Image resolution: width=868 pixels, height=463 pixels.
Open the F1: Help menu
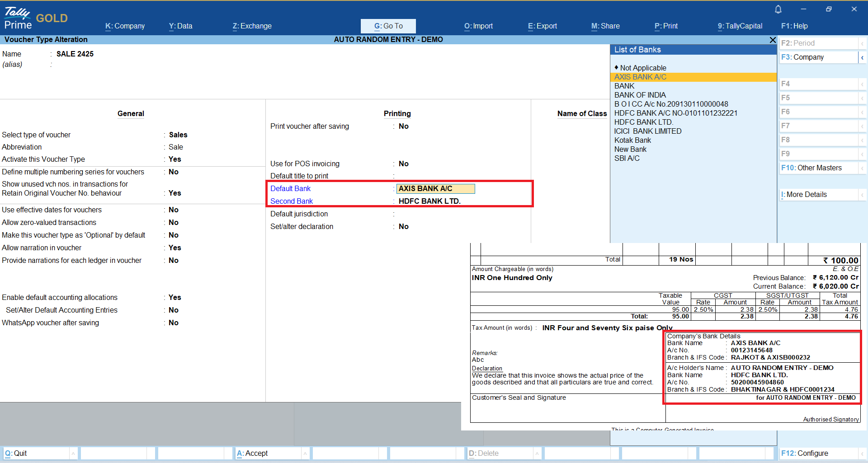[x=794, y=26]
